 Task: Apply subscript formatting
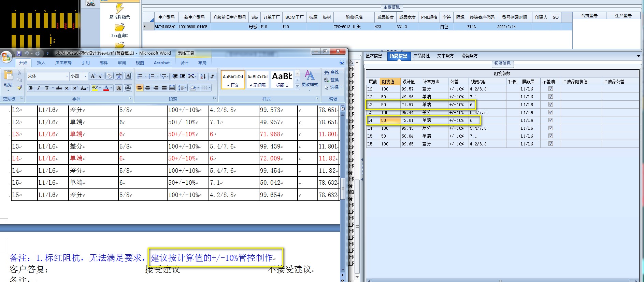coord(67,88)
